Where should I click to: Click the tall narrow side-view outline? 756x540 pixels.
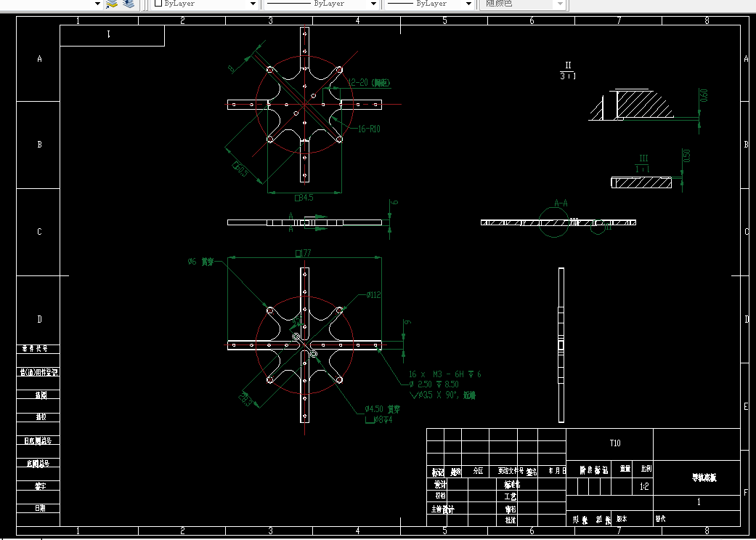pos(561,345)
